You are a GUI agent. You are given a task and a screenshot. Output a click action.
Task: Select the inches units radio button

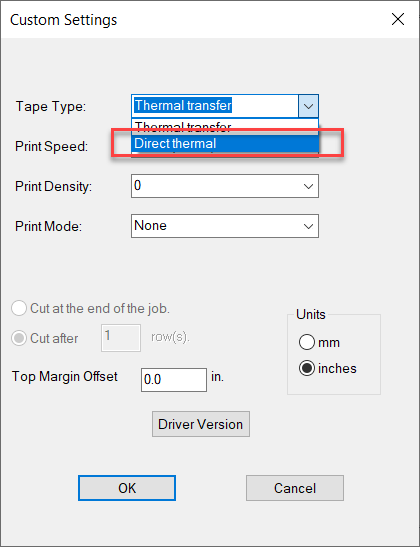[307, 368]
